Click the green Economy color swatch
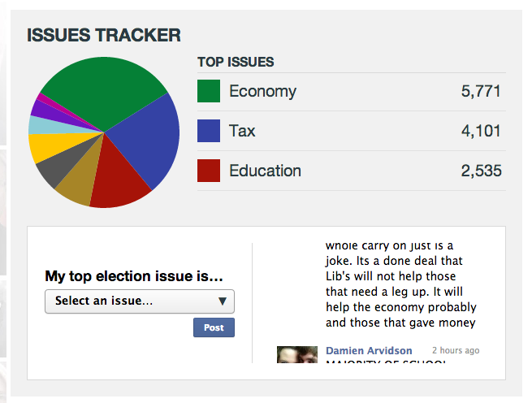 coord(209,92)
